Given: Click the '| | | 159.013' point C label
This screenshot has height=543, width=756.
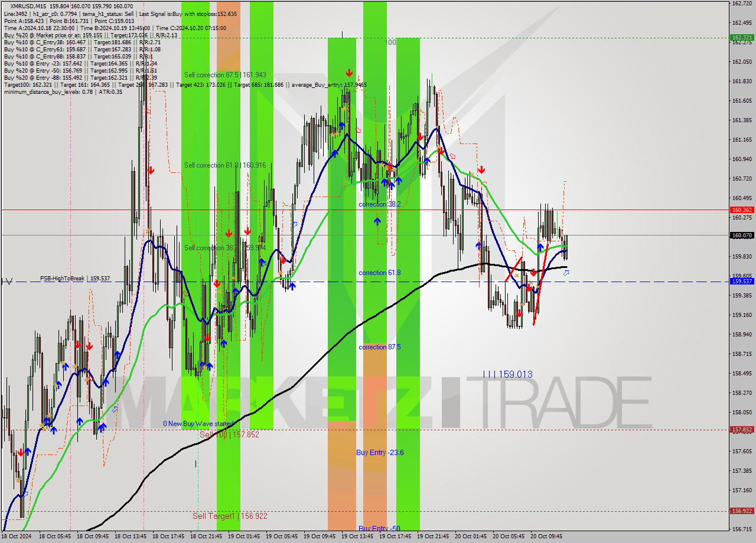Looking at the screenshot, I should point(507,374).
